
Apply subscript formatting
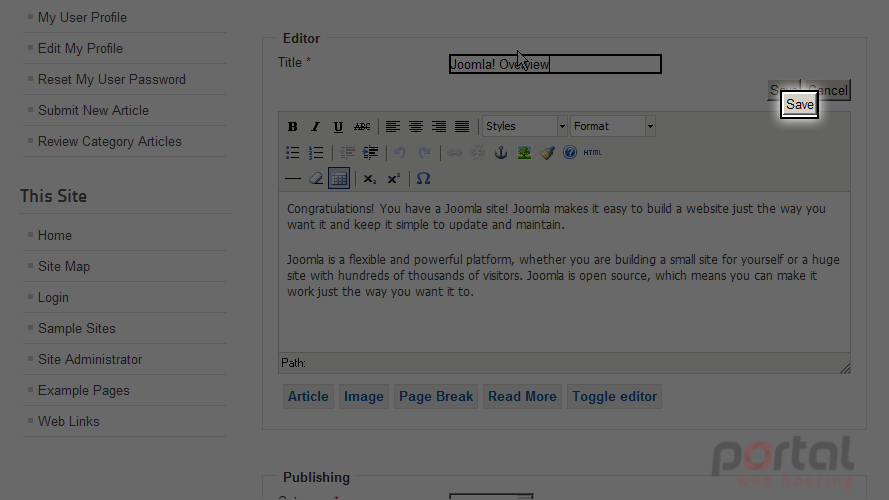click(370, 179)
